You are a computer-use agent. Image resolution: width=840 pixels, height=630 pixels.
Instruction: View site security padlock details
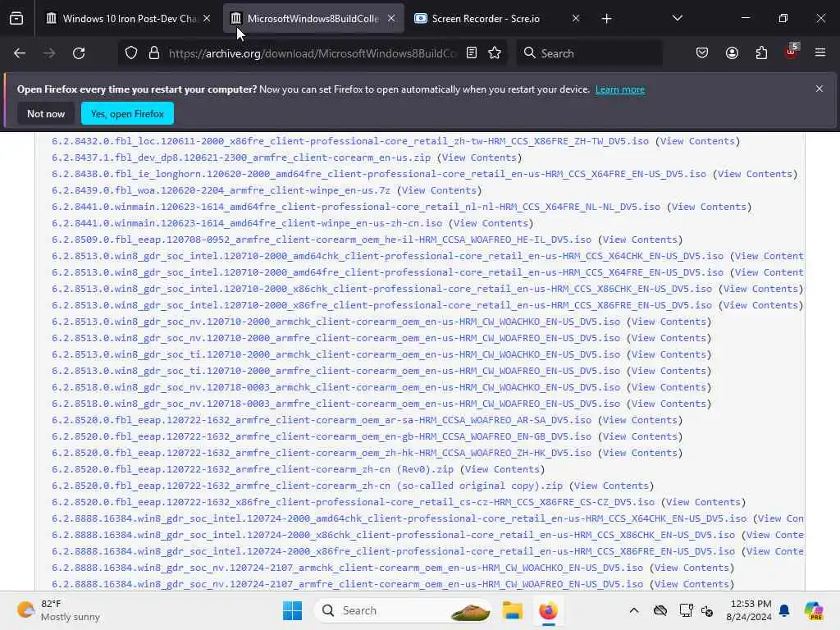tap(154, 53)
